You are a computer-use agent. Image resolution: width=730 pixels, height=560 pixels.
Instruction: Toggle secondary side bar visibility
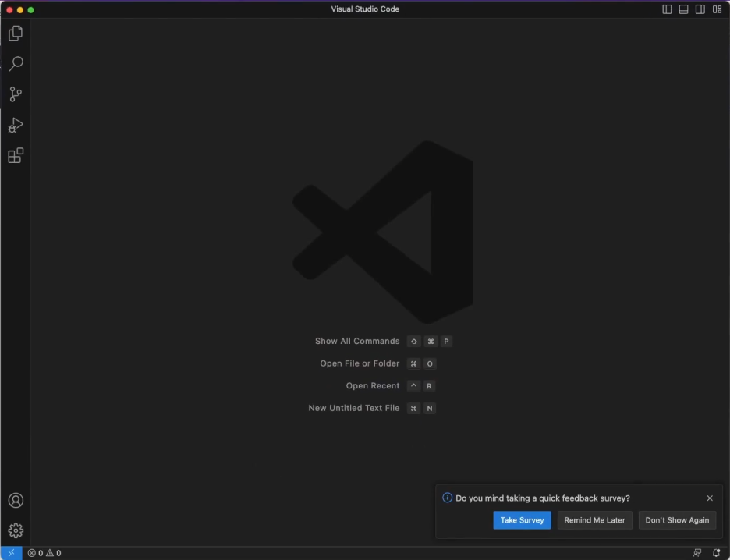[700, 9]
